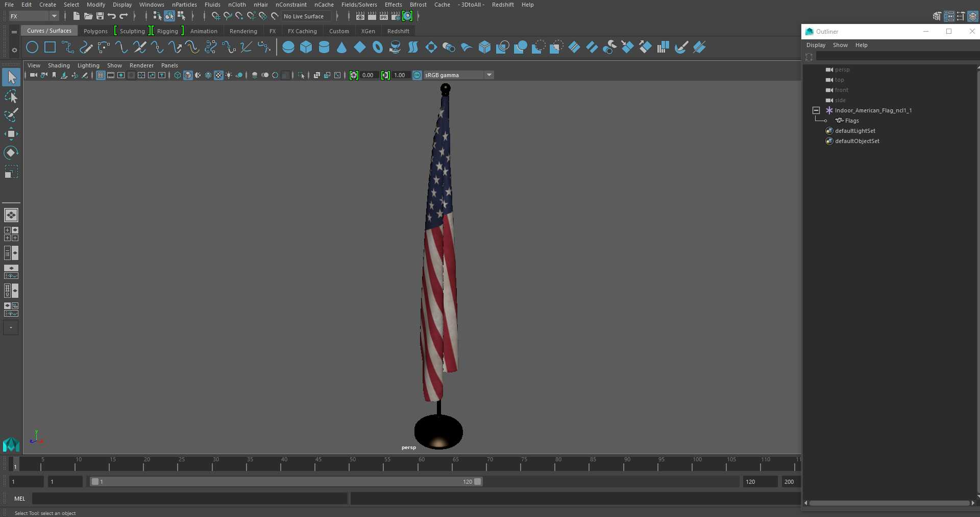Toggle isolate select in viewport
Image resolution: width=980 pixels, height=517 pixels.
[x=301, y=75]
